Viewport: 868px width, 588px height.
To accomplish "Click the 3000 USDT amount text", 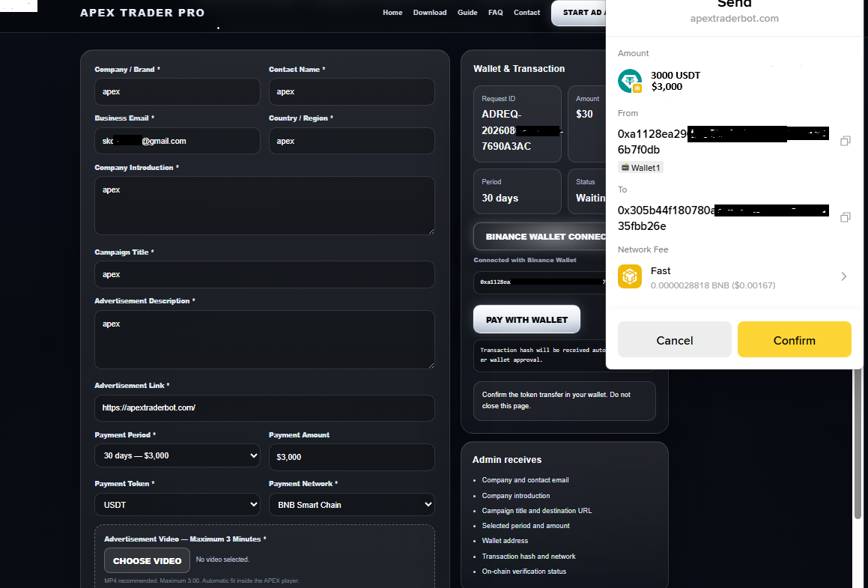I will (x=675, y=76).
